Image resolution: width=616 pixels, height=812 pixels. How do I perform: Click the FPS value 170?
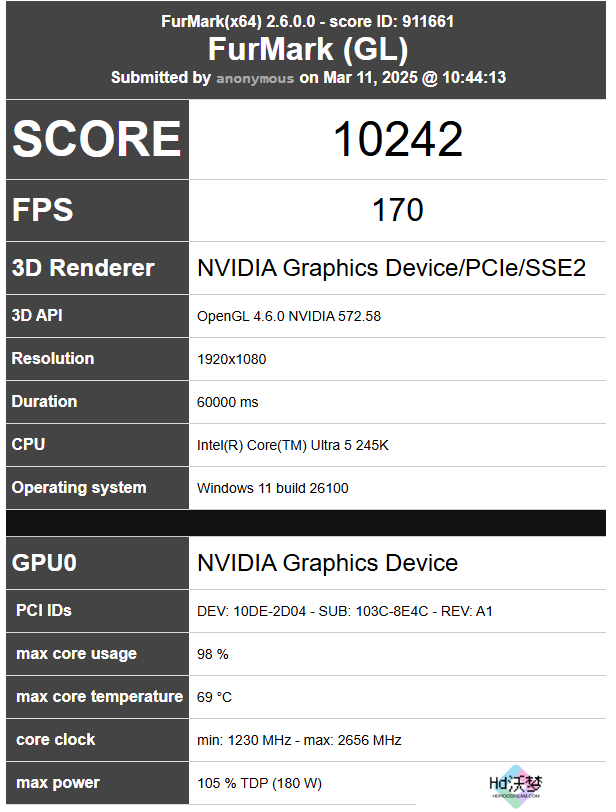tap(398, 210)
